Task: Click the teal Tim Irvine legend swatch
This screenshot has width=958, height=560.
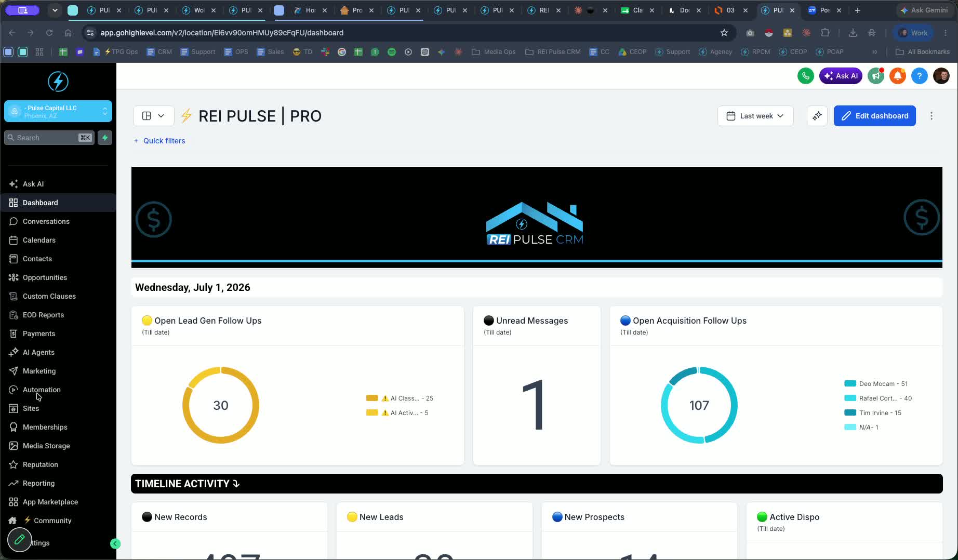Action: (x=850, y=413)
